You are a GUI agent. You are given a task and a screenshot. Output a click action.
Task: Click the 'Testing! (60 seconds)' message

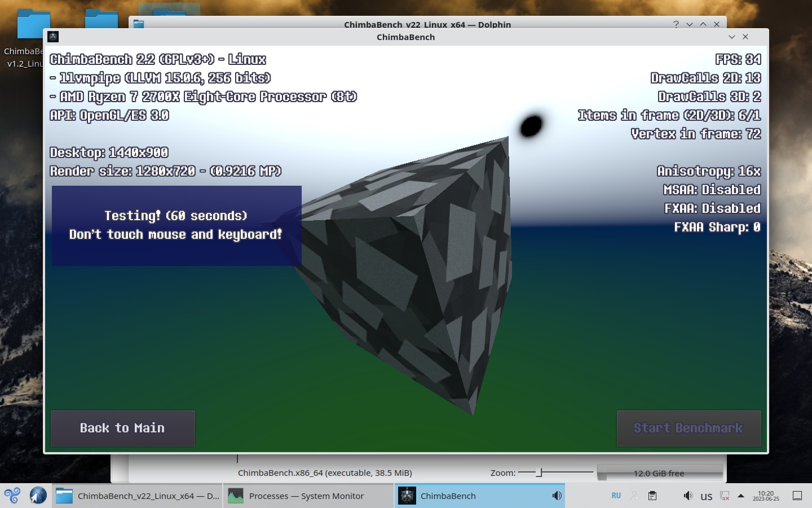(x=176, y=216)
